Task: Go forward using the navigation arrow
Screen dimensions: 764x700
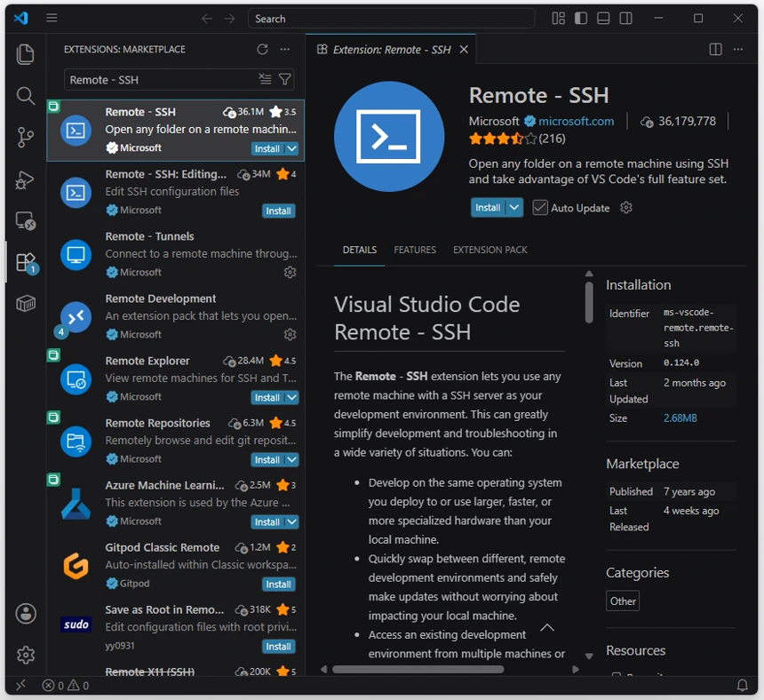Action: click(229, 19)
